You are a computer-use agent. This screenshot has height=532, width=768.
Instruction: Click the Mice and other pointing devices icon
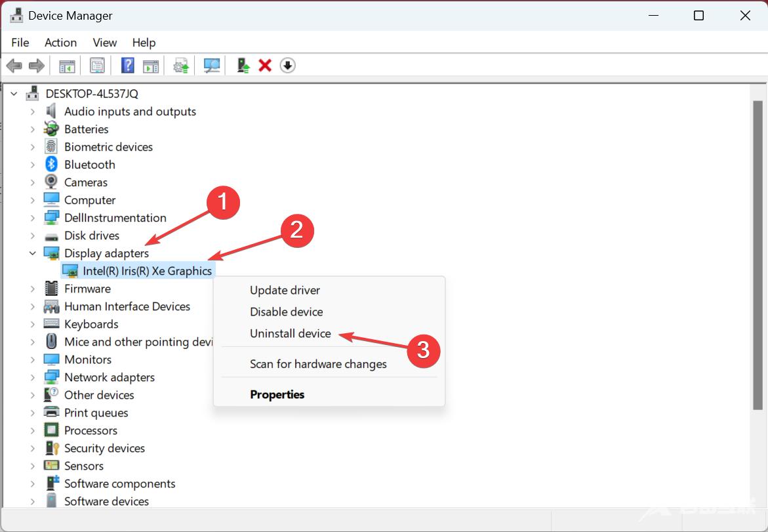coord(51,341)
